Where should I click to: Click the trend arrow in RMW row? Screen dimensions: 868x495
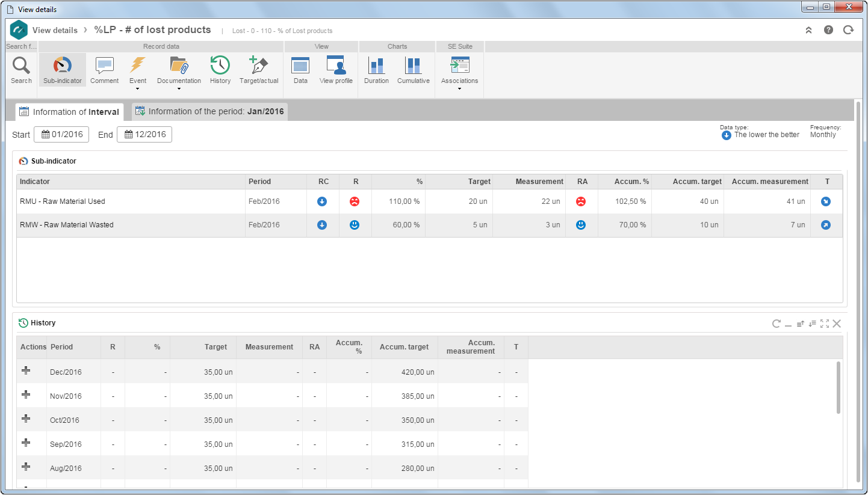826,225
